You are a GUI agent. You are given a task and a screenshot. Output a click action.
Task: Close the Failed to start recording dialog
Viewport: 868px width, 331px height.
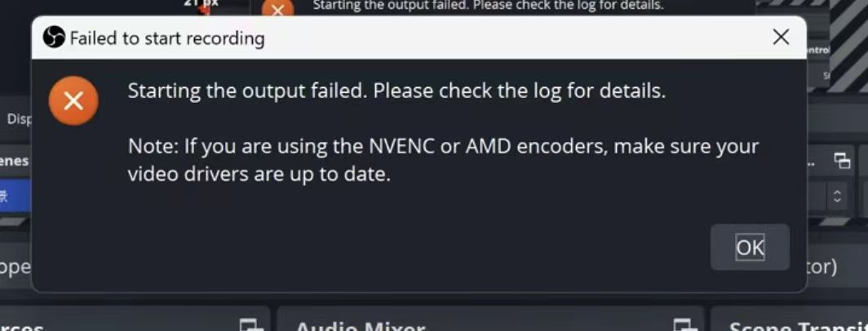(781, 37)
